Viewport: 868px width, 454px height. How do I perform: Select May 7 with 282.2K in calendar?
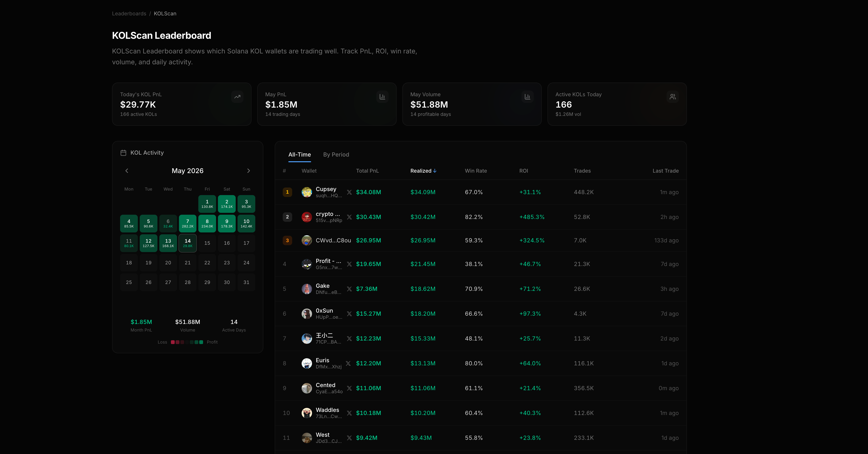(188, 223)
